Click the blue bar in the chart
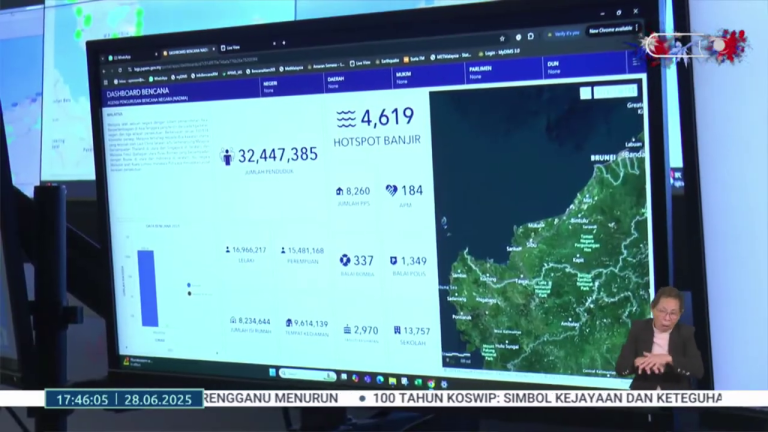Viewport: 768px width, 432px height. pyautogui.click(x=148, y=288)
